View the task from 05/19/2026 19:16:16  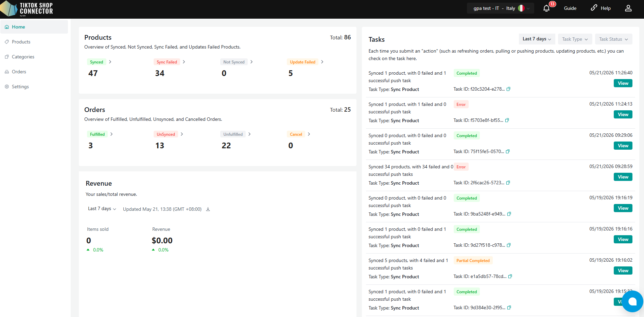click(x=623, y=239)
